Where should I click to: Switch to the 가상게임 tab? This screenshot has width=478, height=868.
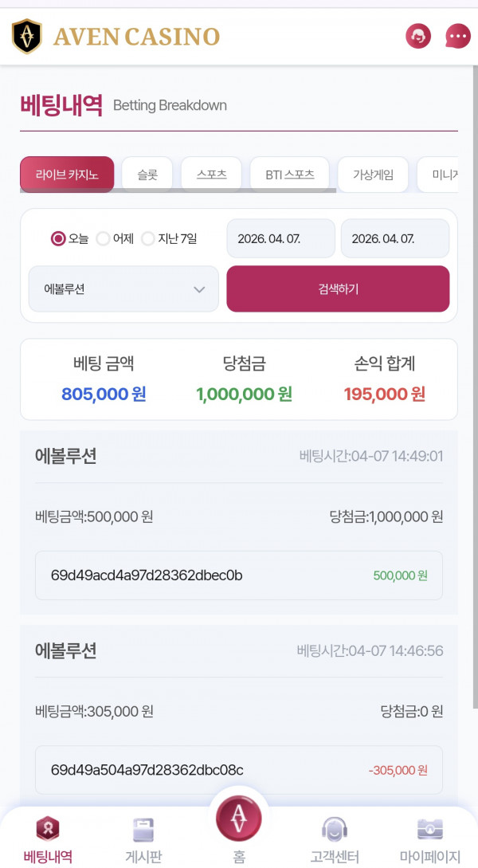[x=374, y=173]
